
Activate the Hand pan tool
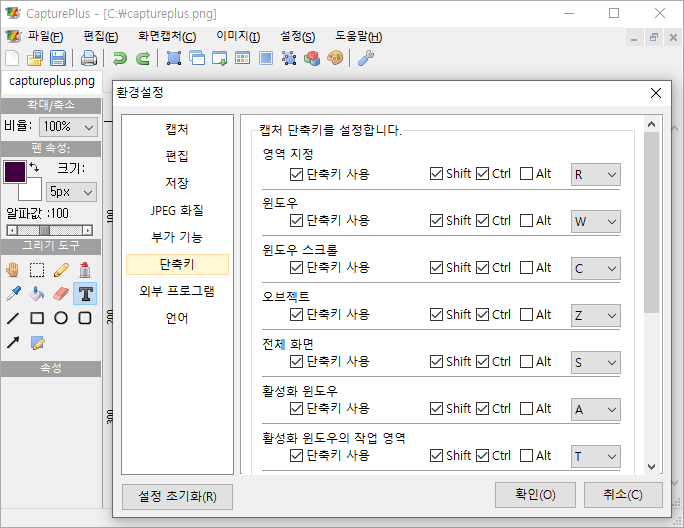coord(12,269)
